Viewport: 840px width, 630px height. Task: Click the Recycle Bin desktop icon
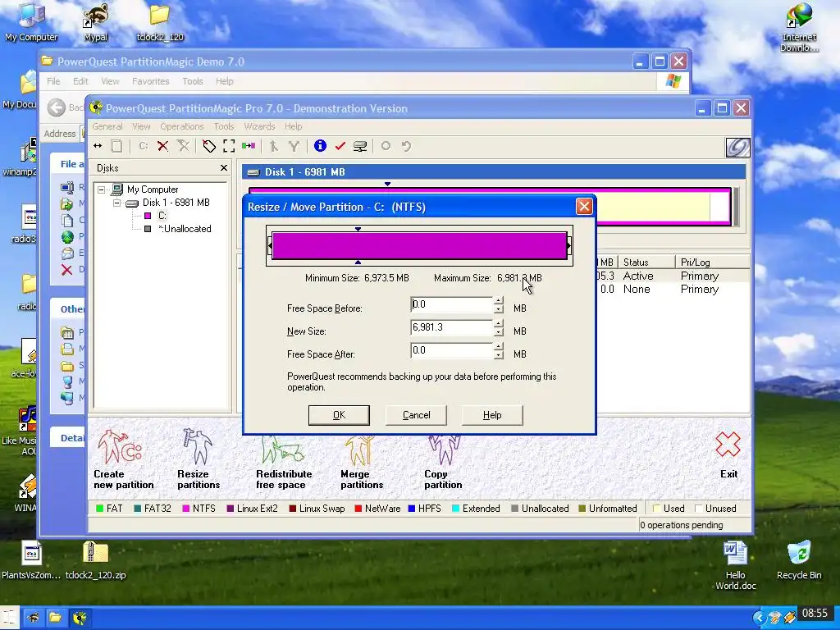tap(799, 560)
